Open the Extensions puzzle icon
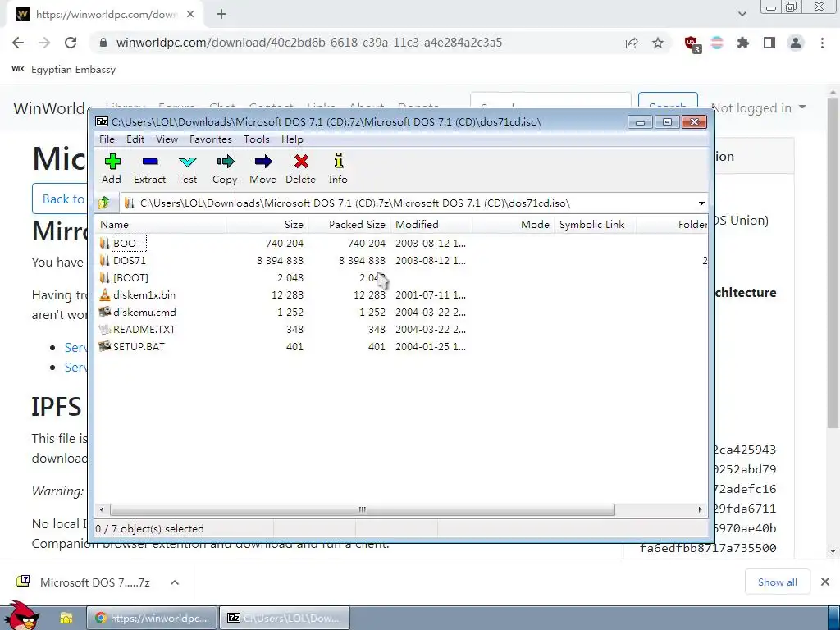 (x=743, y=43)
